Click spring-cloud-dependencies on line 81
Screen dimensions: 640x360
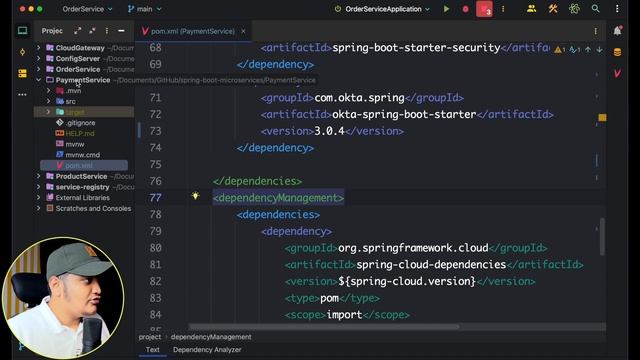(431, 264)
